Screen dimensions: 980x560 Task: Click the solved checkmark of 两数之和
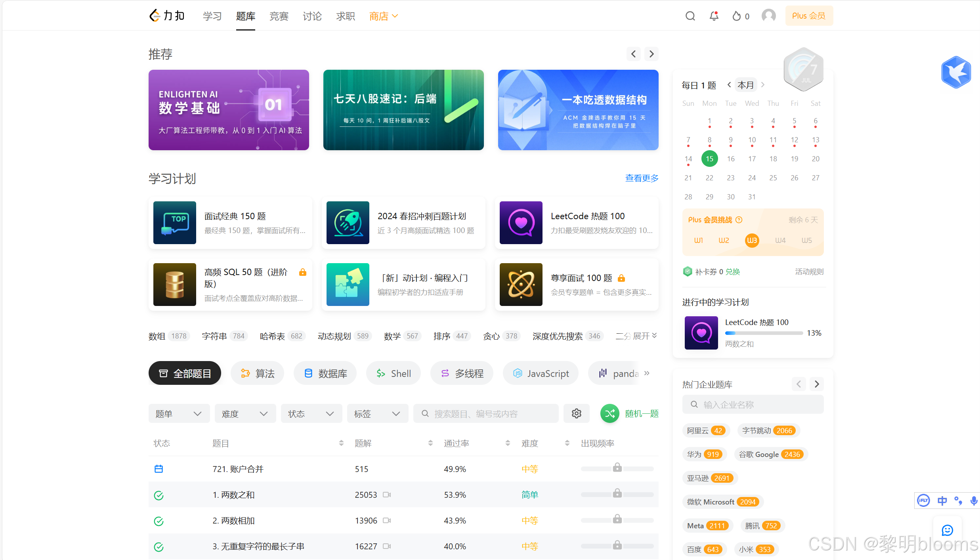pos(159,495)
